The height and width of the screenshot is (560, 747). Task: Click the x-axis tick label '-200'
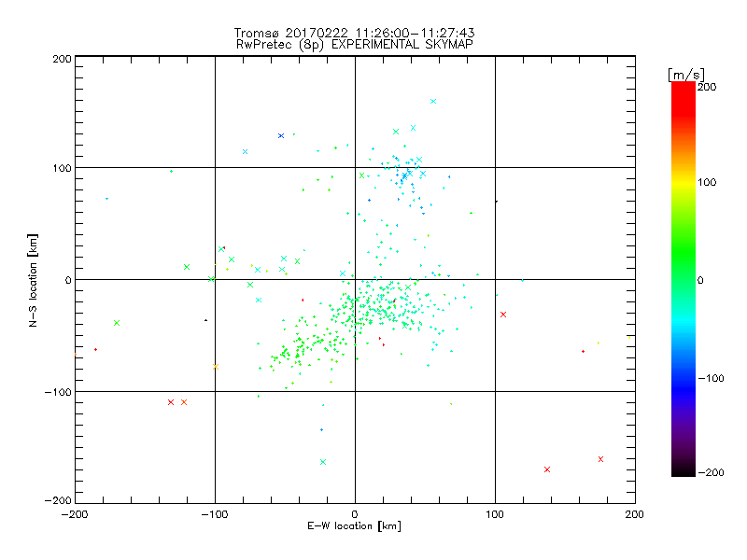click(75, 514)
